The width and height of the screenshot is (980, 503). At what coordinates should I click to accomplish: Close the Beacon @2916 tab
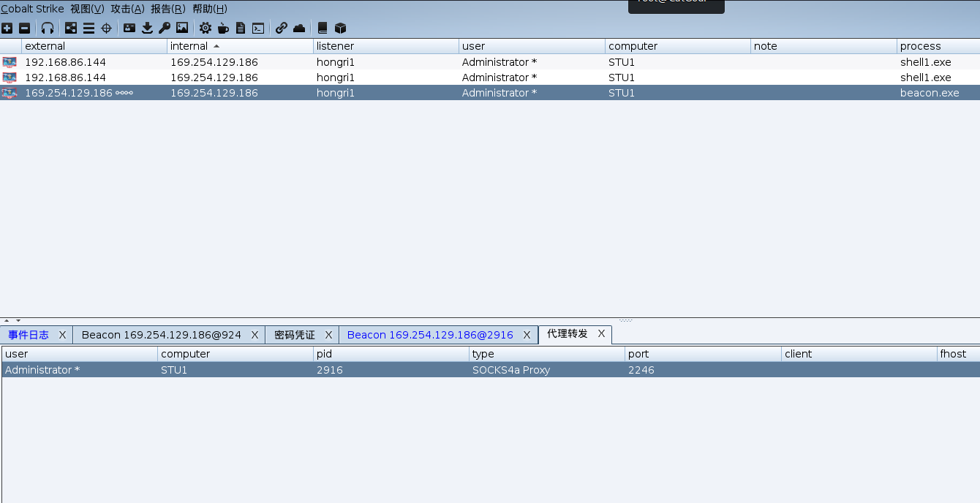point(527,335)
